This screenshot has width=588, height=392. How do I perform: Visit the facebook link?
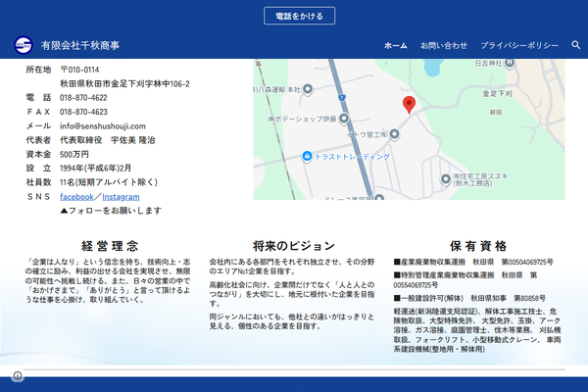pos(76,197)
